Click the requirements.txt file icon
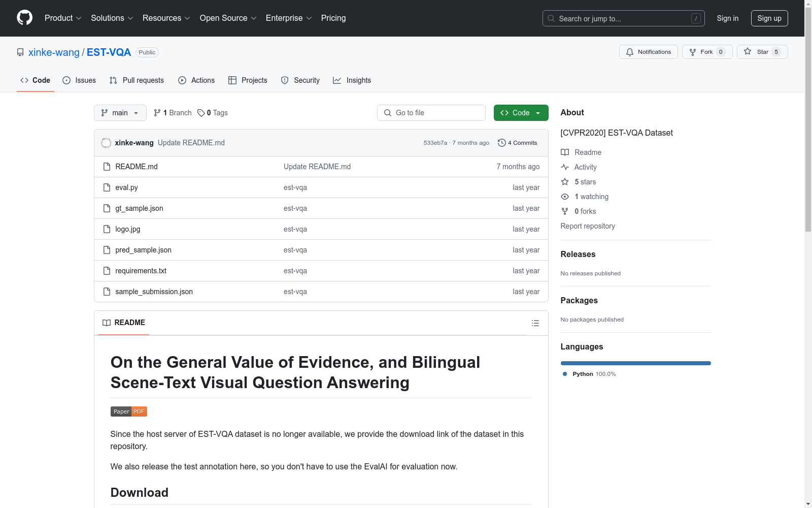Viewport: 812px width, 508px height. tap(107, 271)
